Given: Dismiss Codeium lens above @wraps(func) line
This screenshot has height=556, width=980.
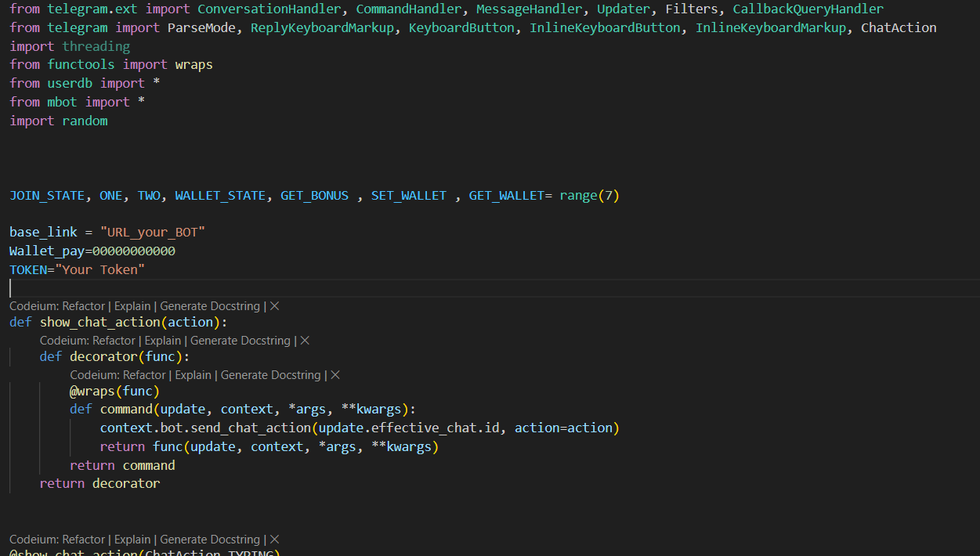Looking at the screenshot, I should (335, 375).
